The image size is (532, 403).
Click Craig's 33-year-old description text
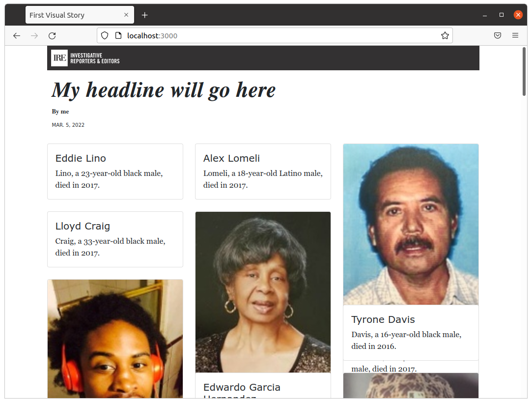click(x=110, y=247)
